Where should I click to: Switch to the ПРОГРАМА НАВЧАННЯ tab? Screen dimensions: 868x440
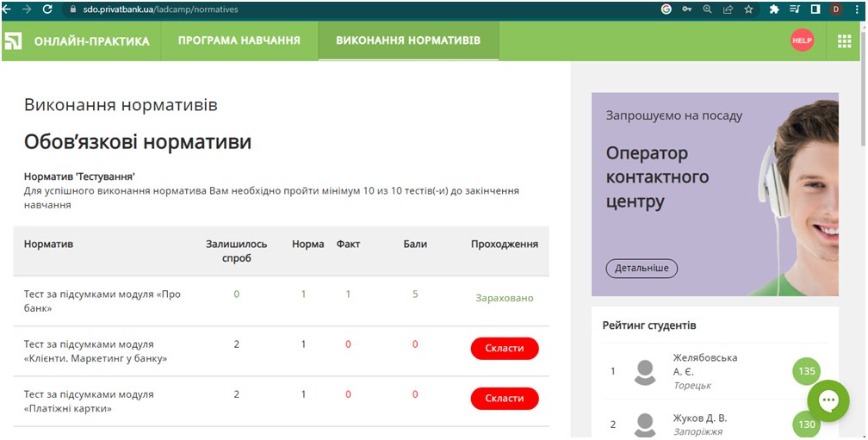tap(239, 40)
